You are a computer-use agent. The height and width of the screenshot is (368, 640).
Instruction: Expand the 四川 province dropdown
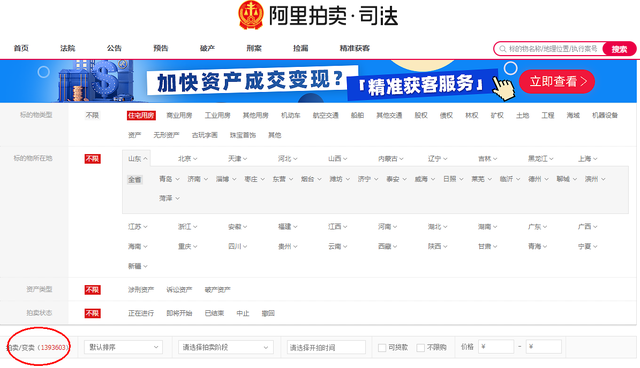click(238, 246)
